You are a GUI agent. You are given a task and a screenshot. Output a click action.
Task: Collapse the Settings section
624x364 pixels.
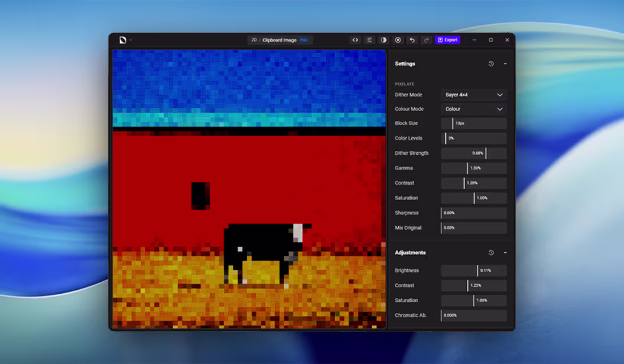505,64
